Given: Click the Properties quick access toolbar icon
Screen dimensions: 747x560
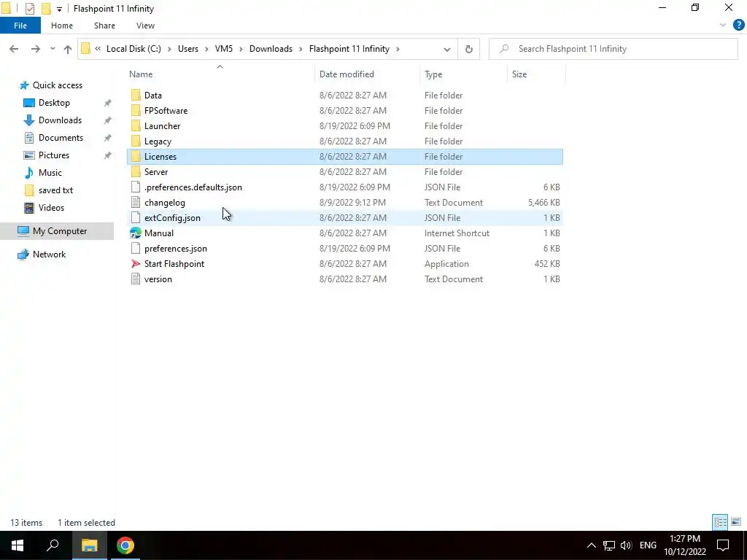Looking at the screenshot, I should [29, 9].
